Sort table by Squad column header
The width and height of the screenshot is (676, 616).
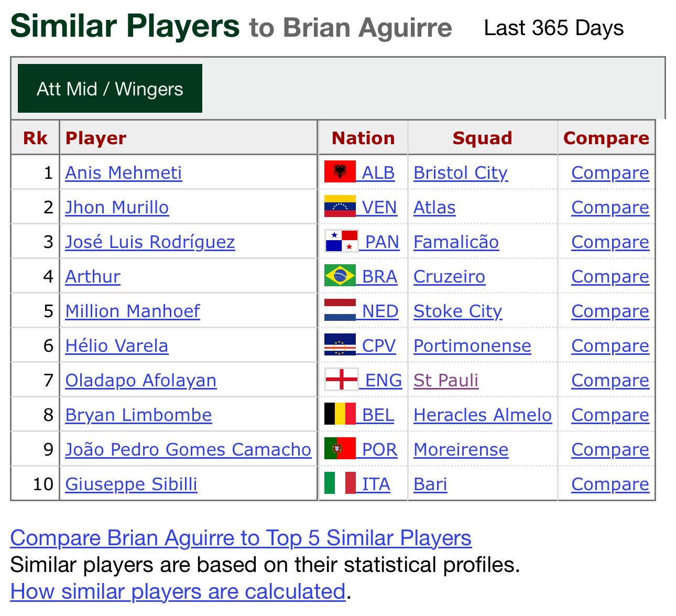pyautogui.click(x=482, y=138)
